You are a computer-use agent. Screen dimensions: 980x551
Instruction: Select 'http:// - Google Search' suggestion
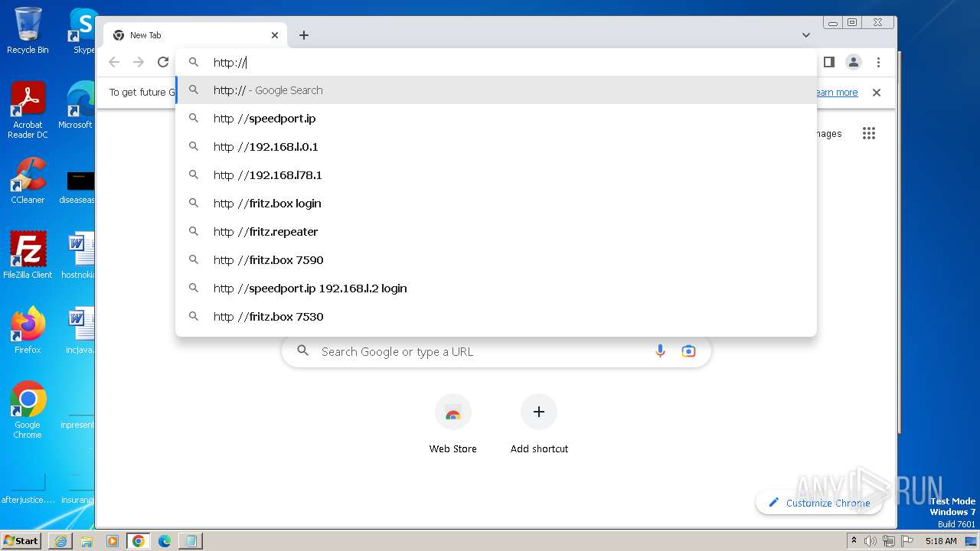(496, 90)
